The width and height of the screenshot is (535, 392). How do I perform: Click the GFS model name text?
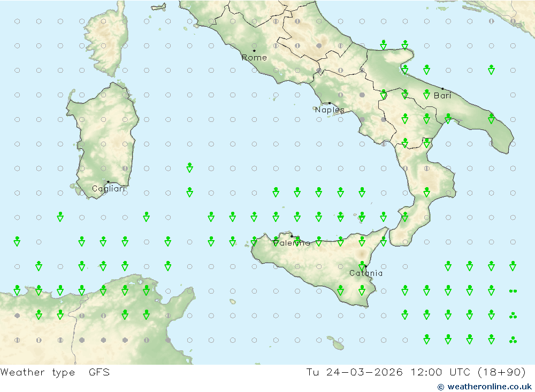pyautogui.click(x=100, y=372)
